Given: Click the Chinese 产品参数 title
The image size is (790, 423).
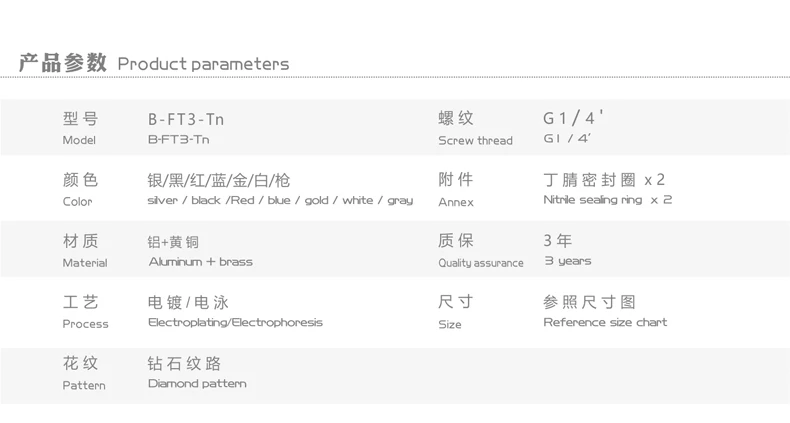Looking at the screenshot, I should click(x=63, y=63).
